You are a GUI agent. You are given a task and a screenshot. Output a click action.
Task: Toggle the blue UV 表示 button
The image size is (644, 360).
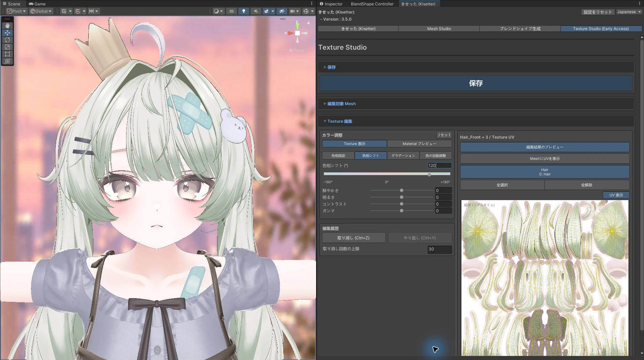[x=616, y=195]
